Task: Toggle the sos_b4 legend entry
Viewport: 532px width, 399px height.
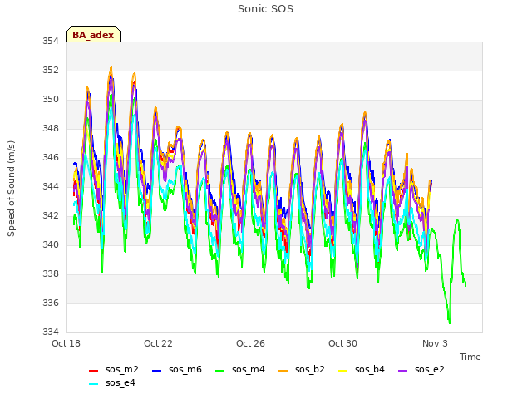Action: click(362, 369)
